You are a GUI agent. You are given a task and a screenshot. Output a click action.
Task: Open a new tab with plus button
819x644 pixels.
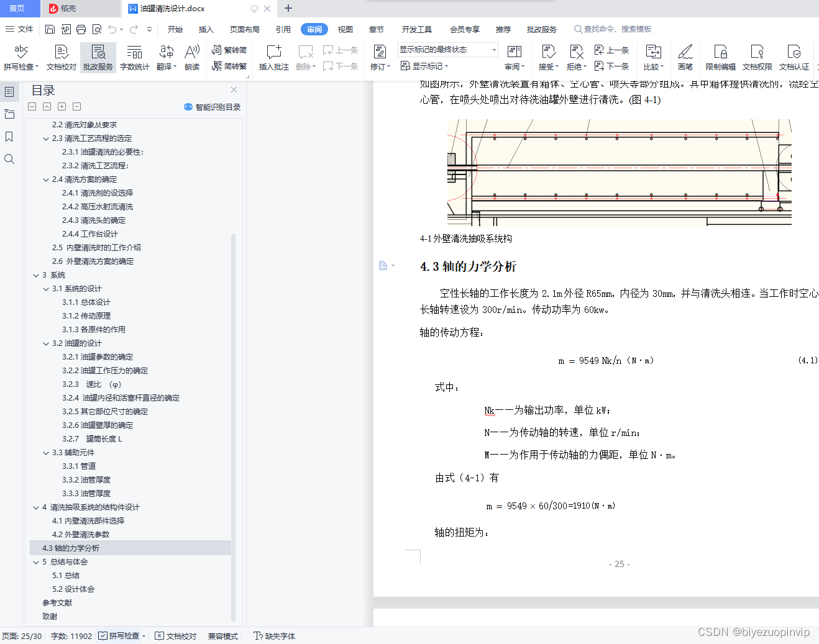(288, 8)
